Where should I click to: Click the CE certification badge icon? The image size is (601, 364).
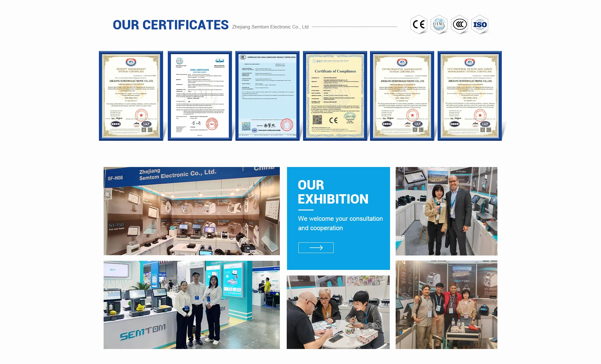419,24
